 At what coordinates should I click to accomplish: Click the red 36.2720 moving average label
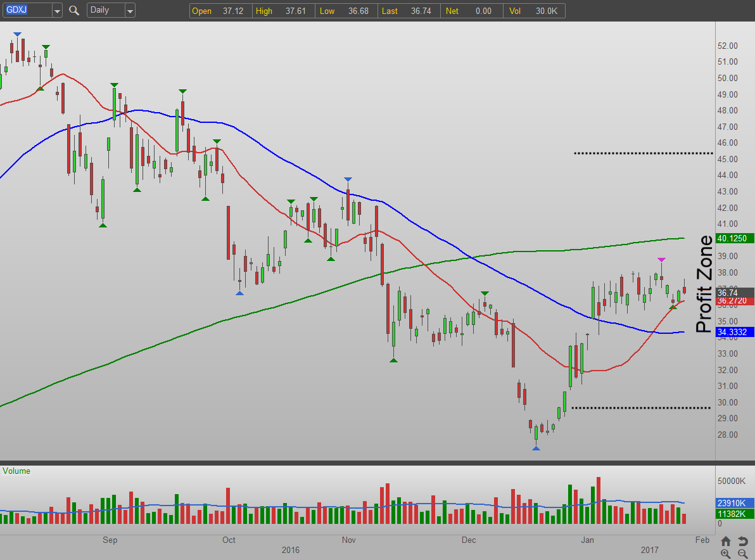tap(735, 301)
